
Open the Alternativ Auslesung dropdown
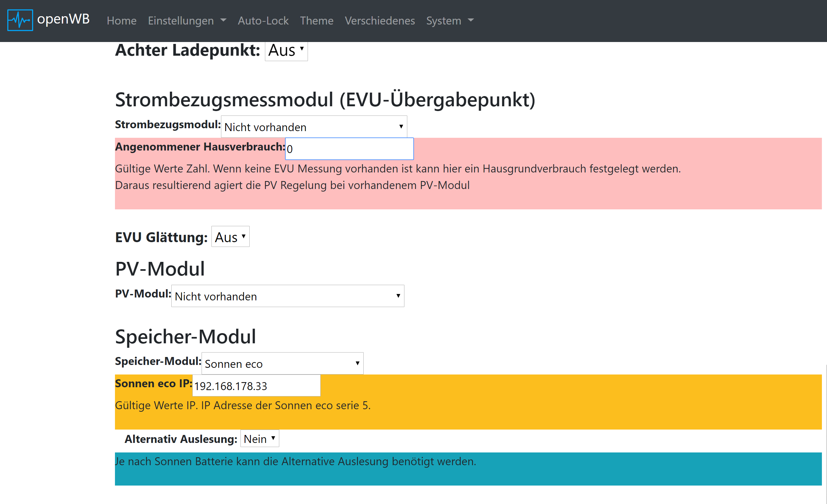260,438
